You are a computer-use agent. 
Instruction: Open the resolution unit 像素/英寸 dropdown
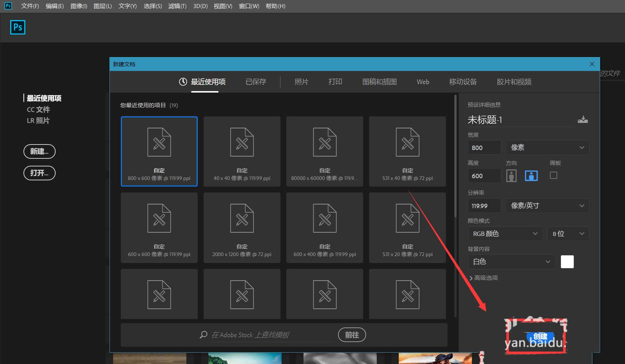pos(547,206)
